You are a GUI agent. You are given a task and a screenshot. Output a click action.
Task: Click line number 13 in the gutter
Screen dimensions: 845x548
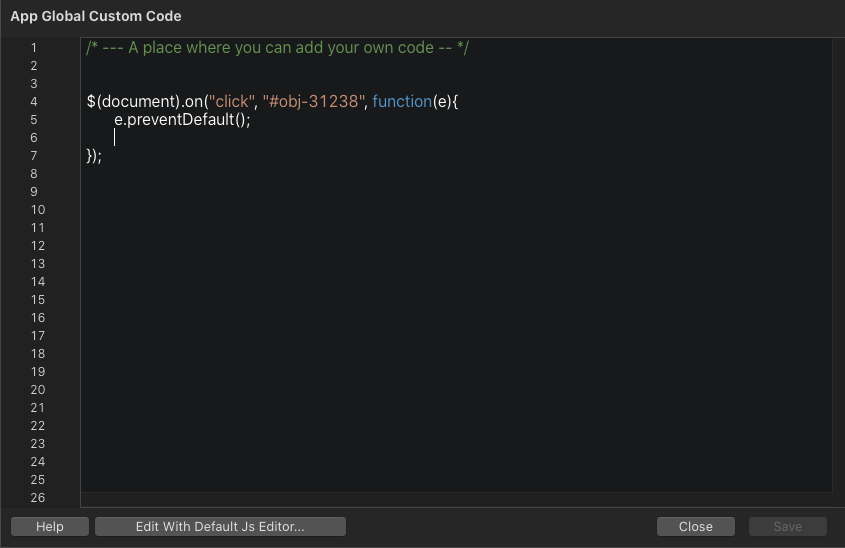pos(38,264)
